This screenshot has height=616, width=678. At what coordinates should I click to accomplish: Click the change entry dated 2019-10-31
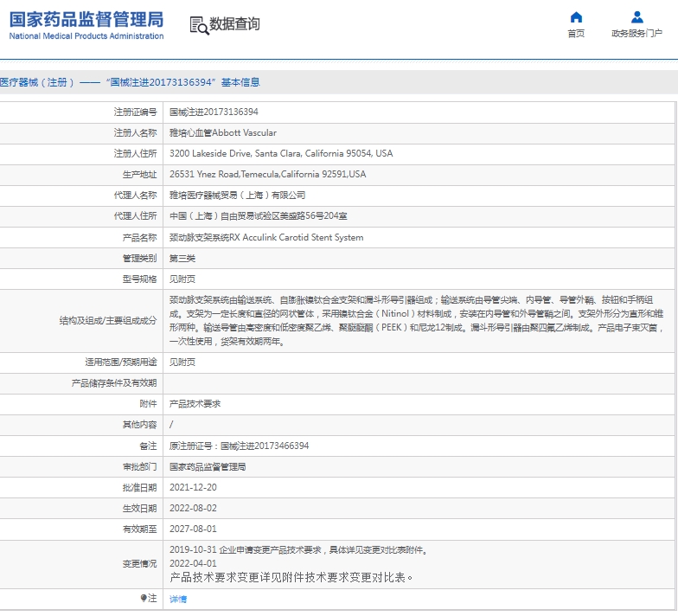coord(299,550)
